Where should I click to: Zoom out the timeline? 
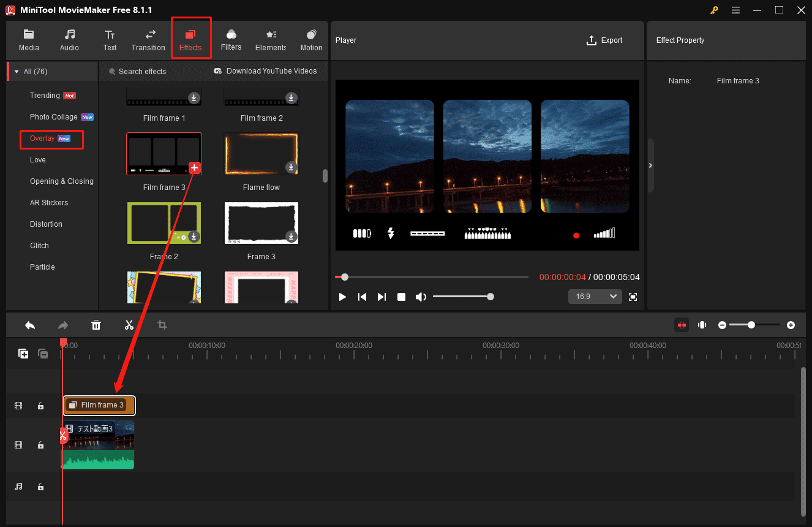click(x=722, y=325)
